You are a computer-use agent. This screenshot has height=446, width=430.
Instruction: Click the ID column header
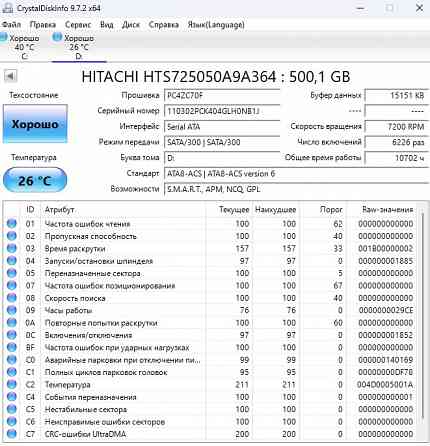pyautogui.click(x=30, y=210)
